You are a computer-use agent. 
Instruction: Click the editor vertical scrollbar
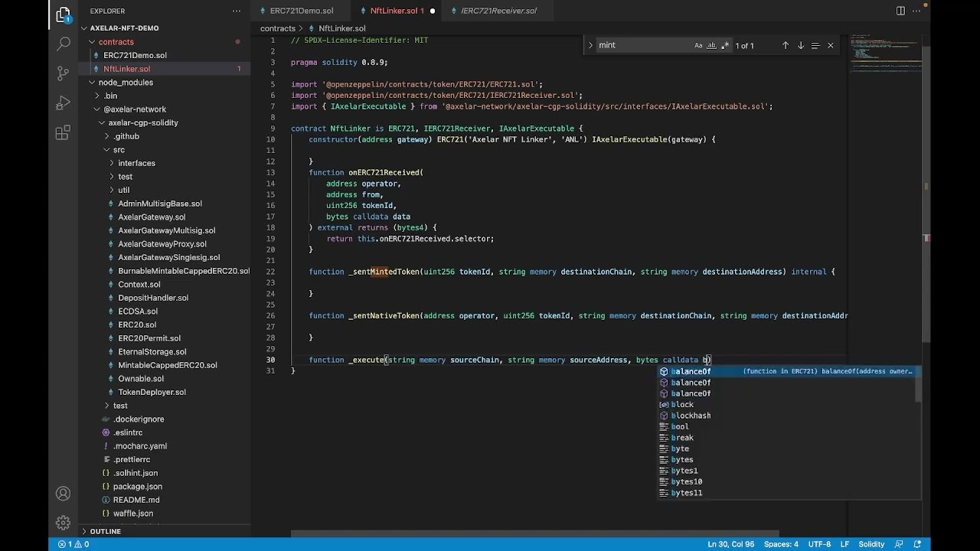pyautogui.click(x=926, y=195)
